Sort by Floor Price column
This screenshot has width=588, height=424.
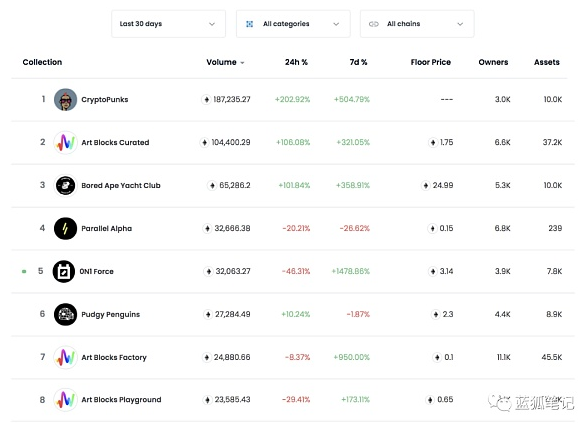430,62
